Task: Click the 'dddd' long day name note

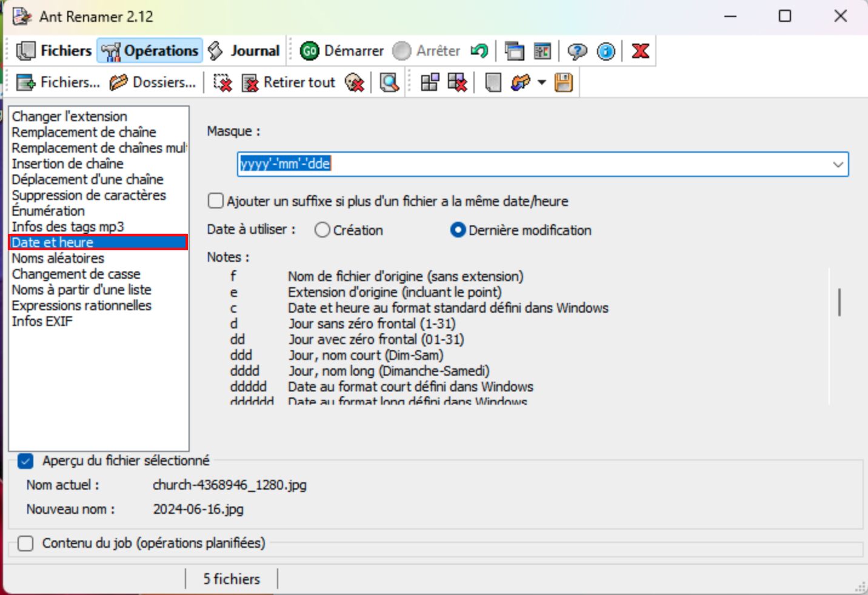Action: coord(244,371)
